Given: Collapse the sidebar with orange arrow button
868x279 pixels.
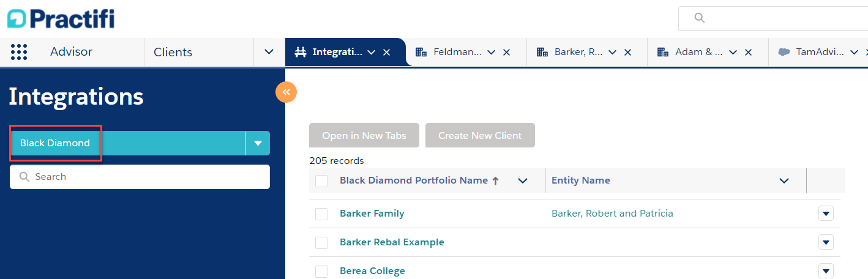Looking at the screenshot, I should pyautogui.click(x=286, y=92).
